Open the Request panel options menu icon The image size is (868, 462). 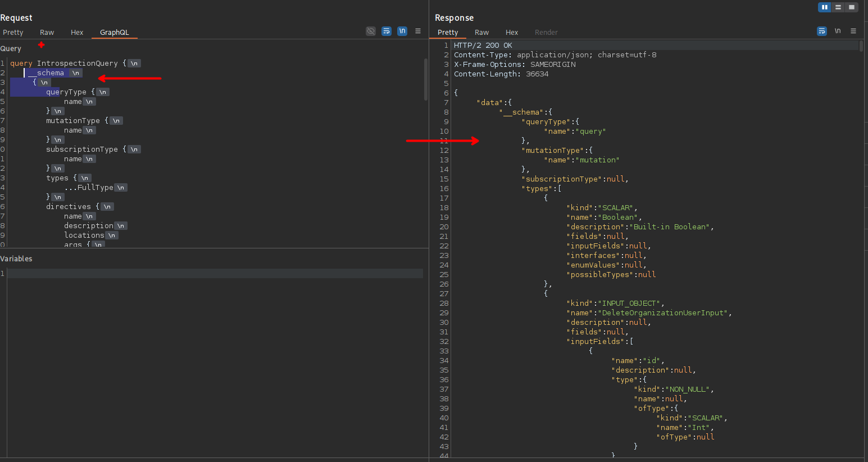click(418, 31)
